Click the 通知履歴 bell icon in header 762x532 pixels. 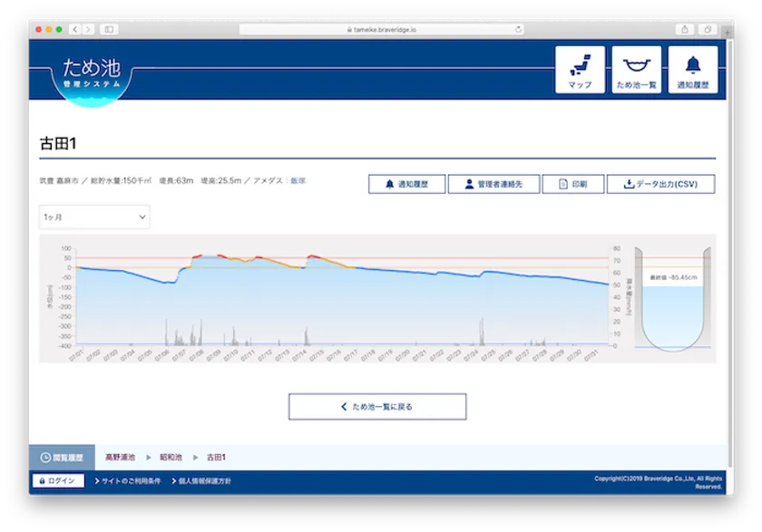[693, 70]
